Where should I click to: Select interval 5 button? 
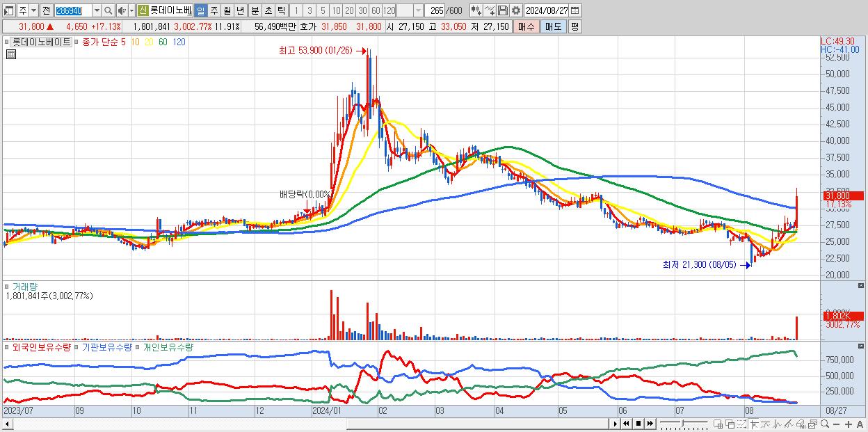(323, 10)
